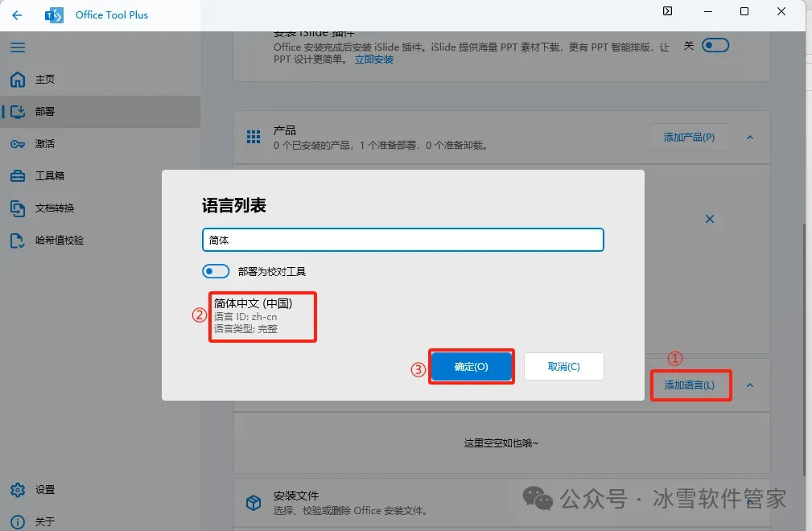
Task: Click the key icon beside 激活
Action: click(18, 144)
